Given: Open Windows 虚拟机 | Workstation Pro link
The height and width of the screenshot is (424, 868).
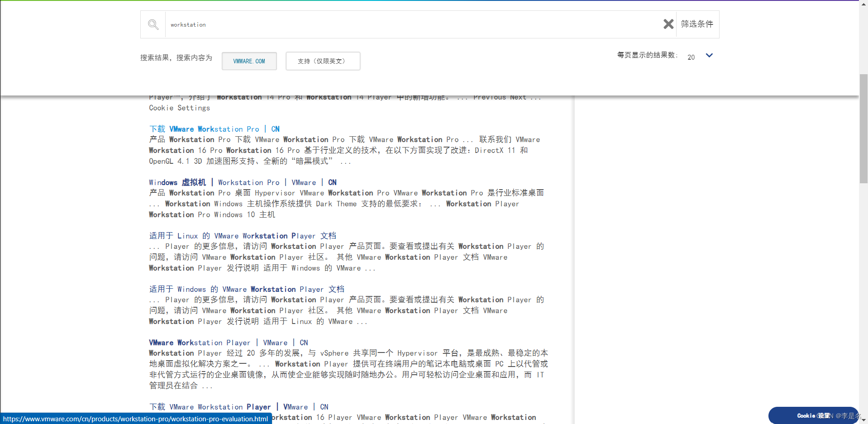Looking at the screenshot, I should pyautogui.click(x=243, y=182).
